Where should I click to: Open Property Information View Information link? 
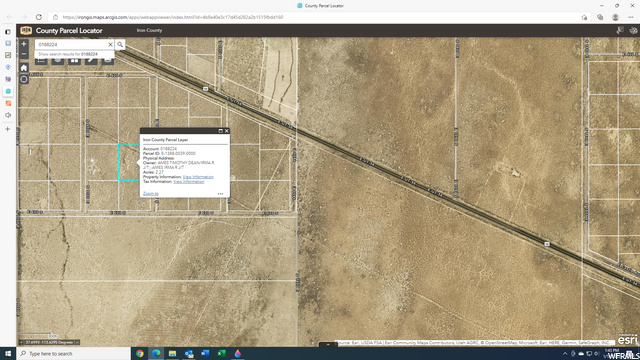[x=198, y=177]
